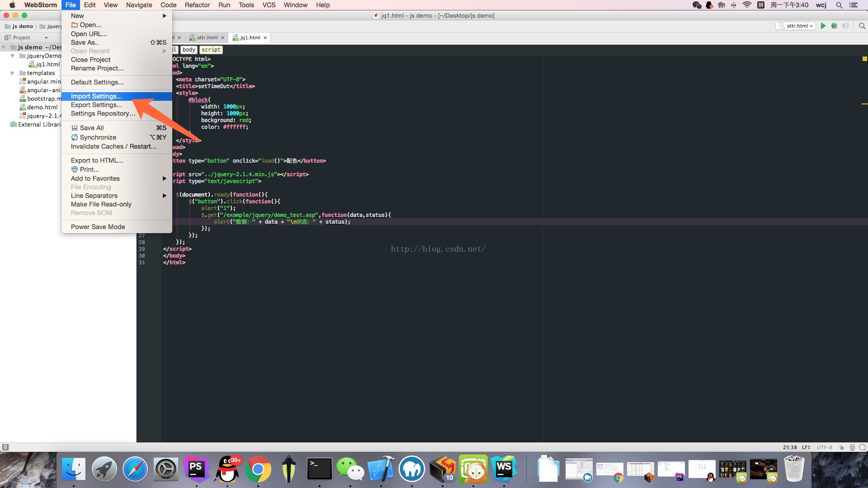The height and width of the screenshot is (488, 868).
Task: Open the Hector inspections icon
Action: coord(852,447)
